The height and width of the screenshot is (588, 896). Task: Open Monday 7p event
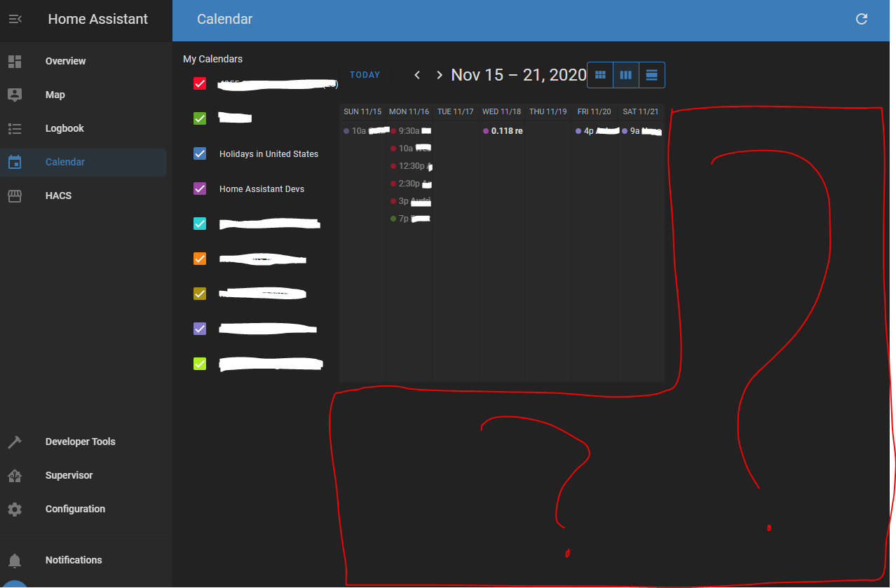click(x=409, y=219)
